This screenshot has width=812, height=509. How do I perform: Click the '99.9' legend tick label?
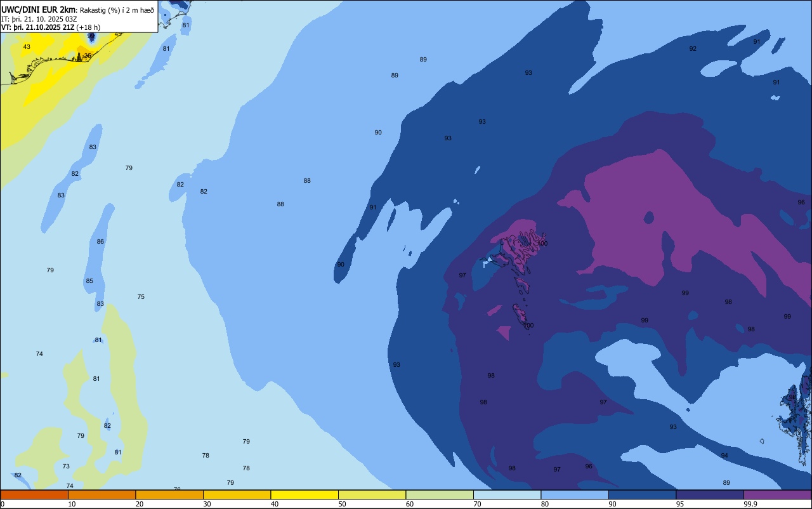(750, 504)
